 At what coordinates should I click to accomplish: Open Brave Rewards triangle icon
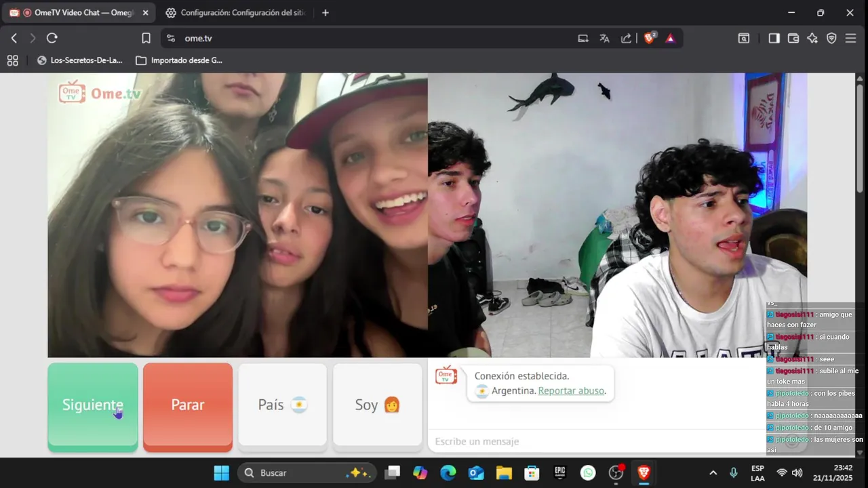(x=671, y=39)
